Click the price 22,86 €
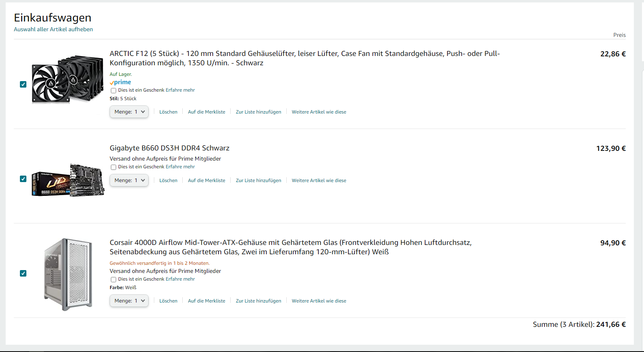Screen dimensions: 644x352 click(x=613, y=54)
